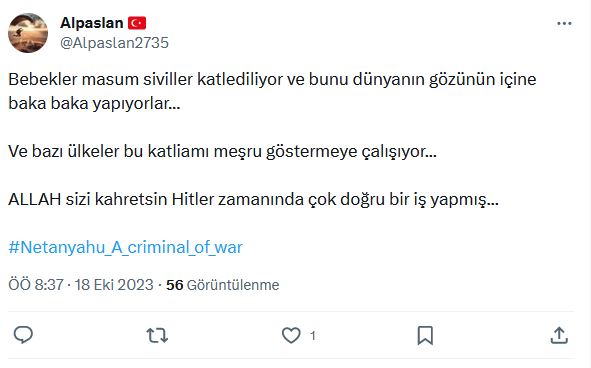Like the tweet with the heart icon
The image size is (591, 368).
291,335
